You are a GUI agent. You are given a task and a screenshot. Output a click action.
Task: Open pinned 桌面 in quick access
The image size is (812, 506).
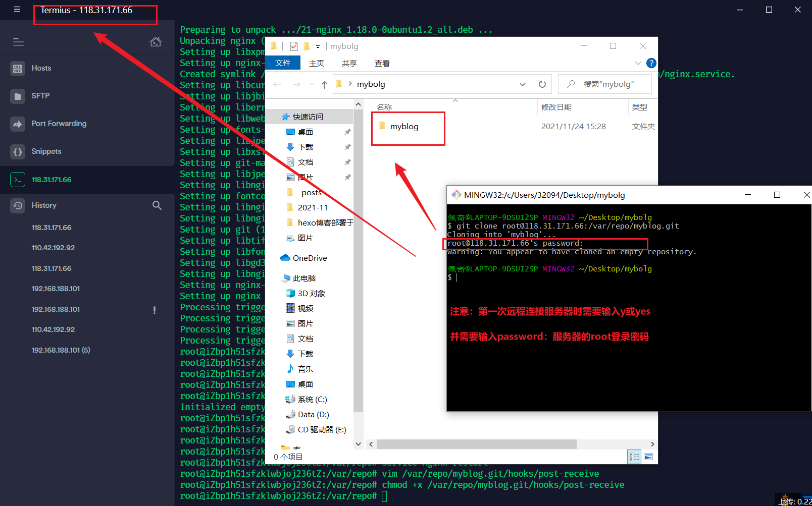pyautogui.click(x=305, y=132)
